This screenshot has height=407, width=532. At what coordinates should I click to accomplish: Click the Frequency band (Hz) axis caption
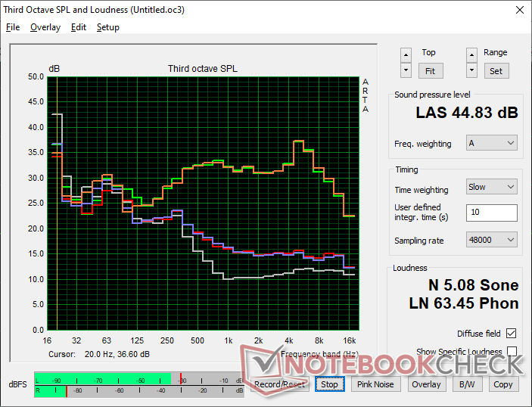pos(319,354)
